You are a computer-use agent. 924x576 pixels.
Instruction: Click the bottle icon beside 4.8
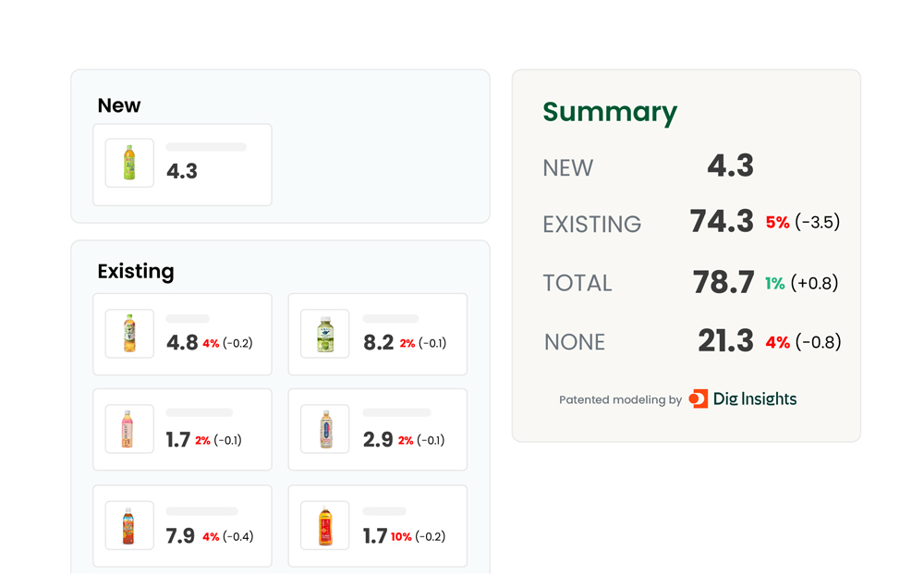tap(129, 334)
